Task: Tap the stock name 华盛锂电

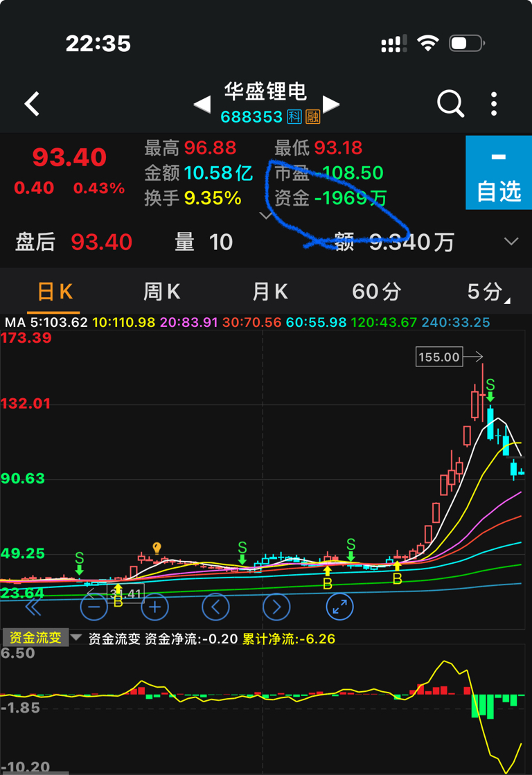Action: (x=265, y=91)
